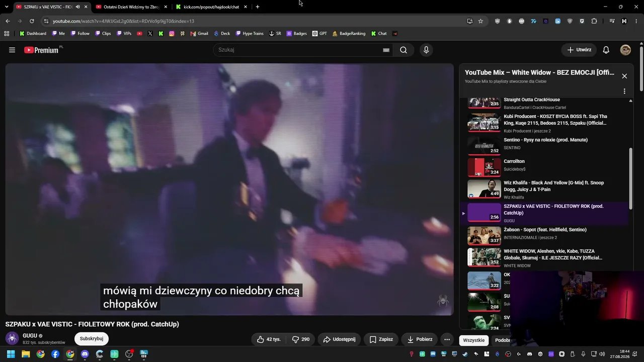644x362 pixels.
Task: Download the video with Pobierz
Action: point(420,339)
